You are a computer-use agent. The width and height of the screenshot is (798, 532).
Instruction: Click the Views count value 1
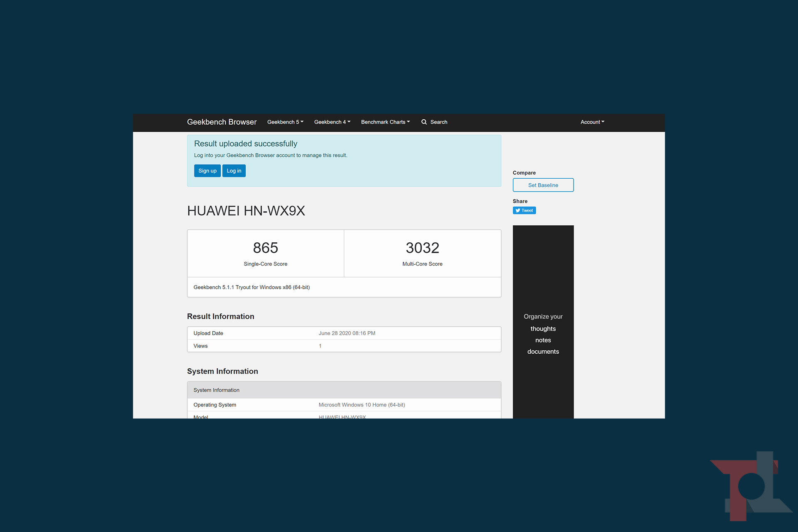[x=320, y=346]
